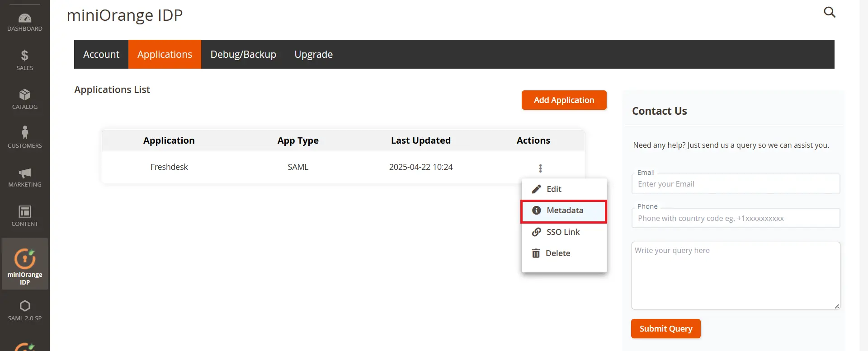Click the Application column header
This screenshot has height=351, width=868.
(169, 140)
